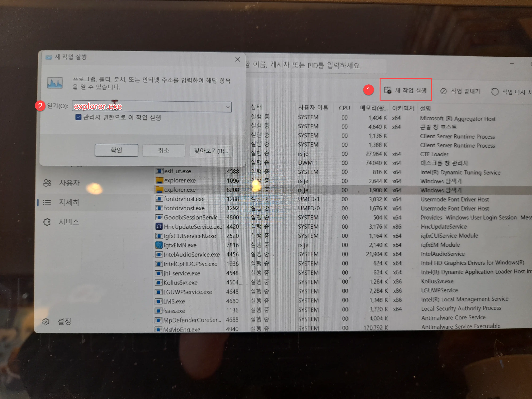532x399 pixels.
Task: Click the Browse (찾아보기) button
Action: 211,151
